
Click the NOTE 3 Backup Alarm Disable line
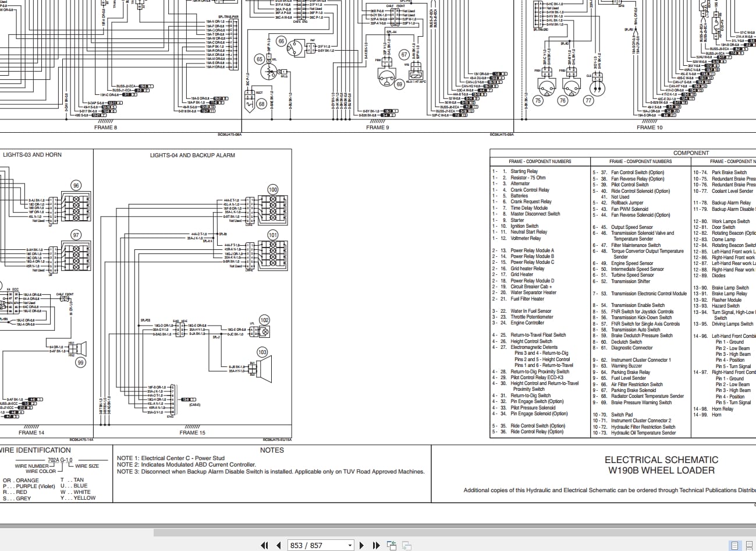[x=271, y=472]
